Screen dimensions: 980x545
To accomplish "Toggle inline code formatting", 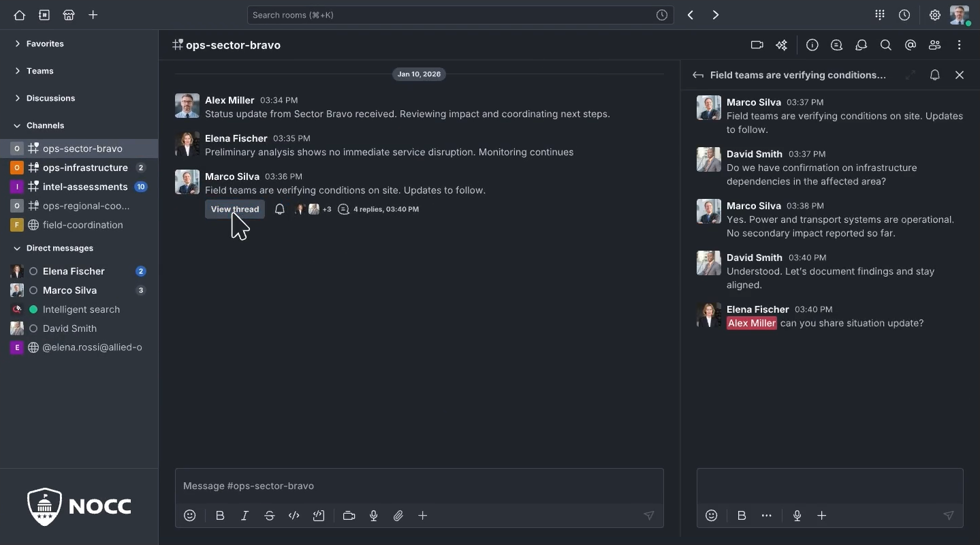I will [x=294, y=516].
